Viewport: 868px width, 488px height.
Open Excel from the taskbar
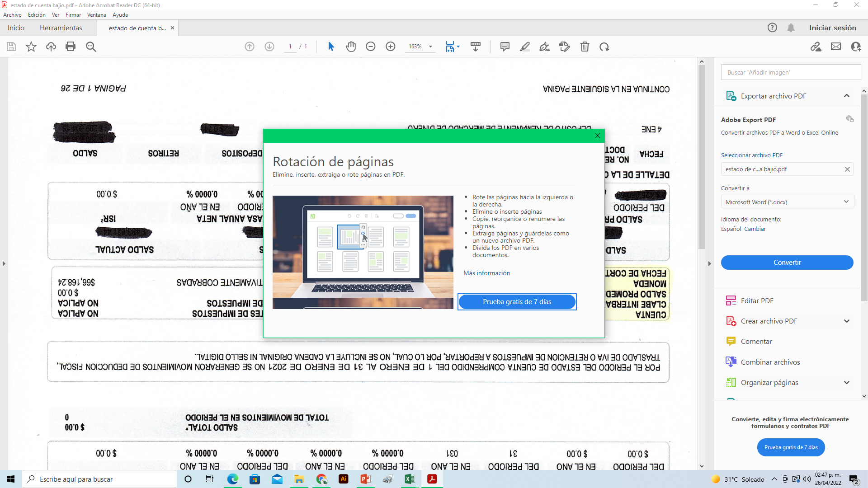tap(410, 479)
